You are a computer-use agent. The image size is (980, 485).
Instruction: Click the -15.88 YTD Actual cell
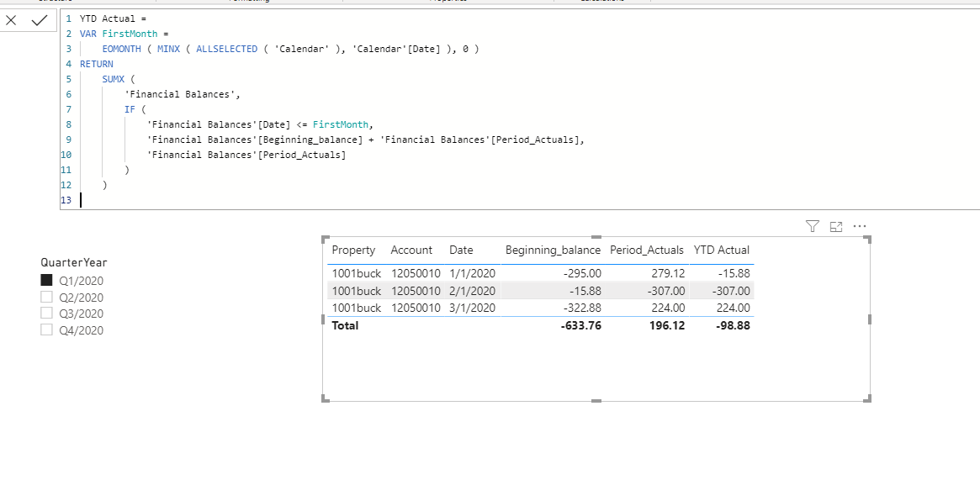tap(734, 273)
